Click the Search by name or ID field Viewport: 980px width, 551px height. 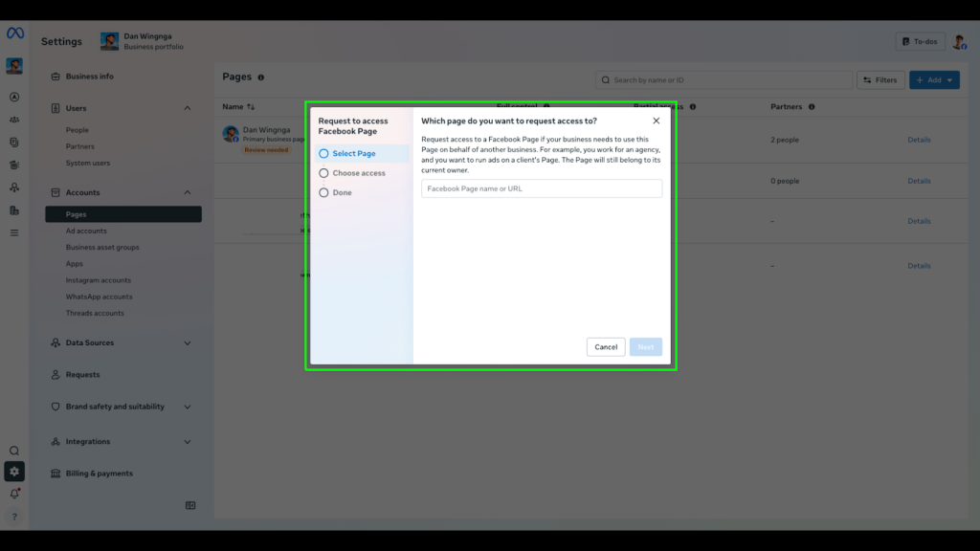coord(724,80)
